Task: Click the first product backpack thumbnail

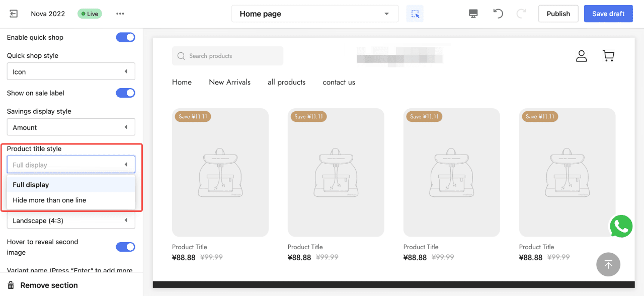Action: (x=220, y=173)
